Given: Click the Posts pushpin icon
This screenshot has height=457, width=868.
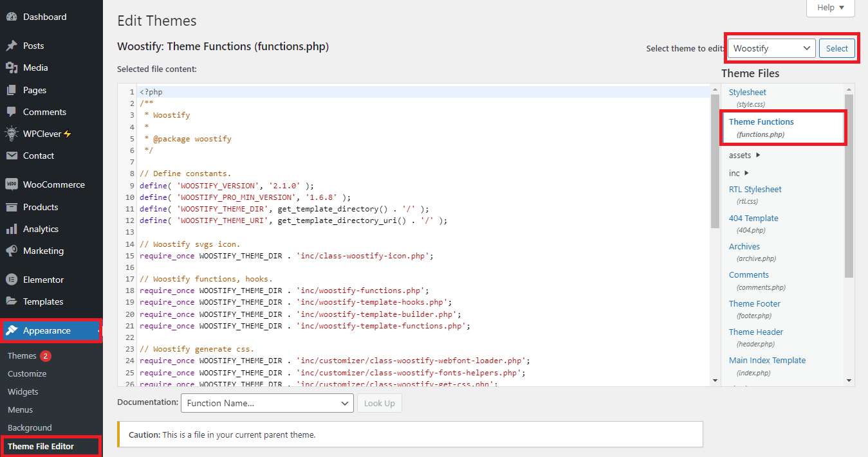Looking at the screenshot, I should tap(12, 46).
